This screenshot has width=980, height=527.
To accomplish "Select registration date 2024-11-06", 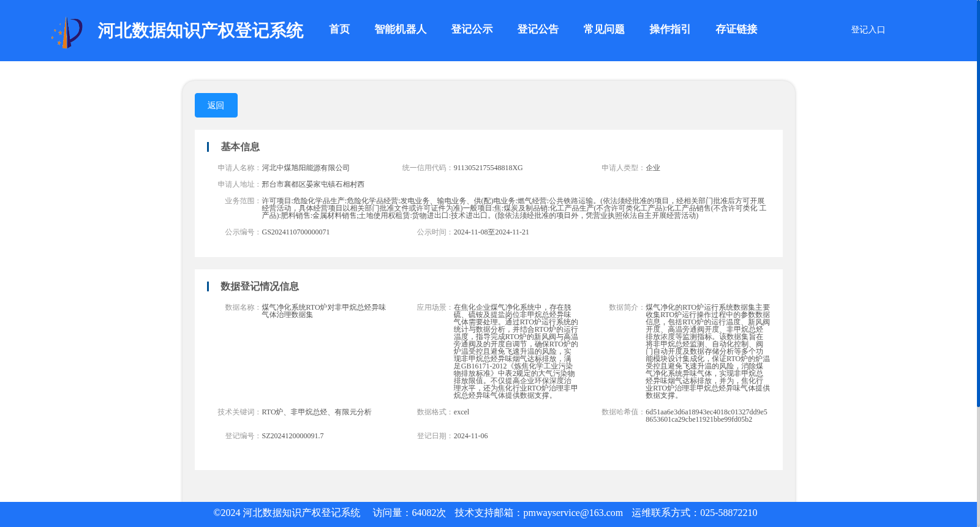I will click(x=470, y=436).
